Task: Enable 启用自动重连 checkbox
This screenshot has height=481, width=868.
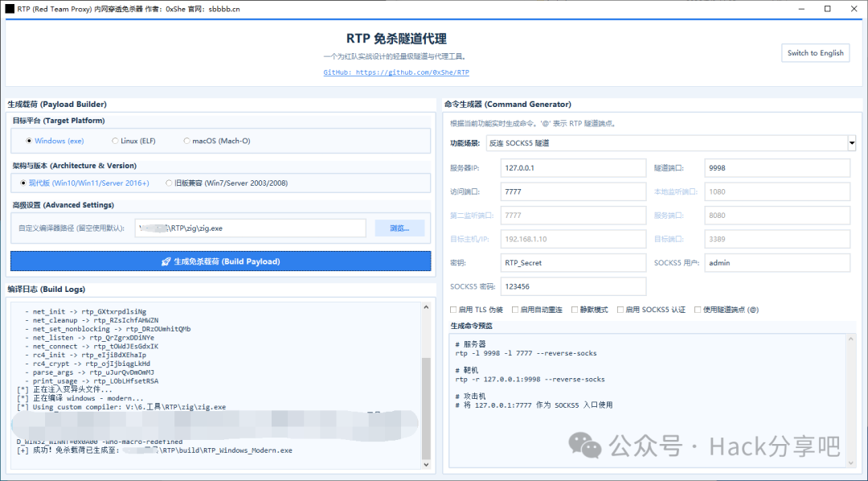Action: tap(515, 310)
